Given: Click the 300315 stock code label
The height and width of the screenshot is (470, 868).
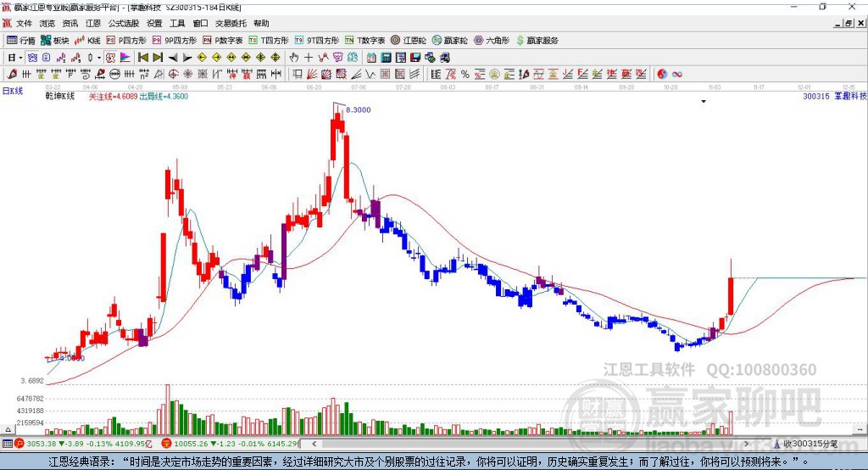Looking at the screenshot, I should [x=816, y=96].
